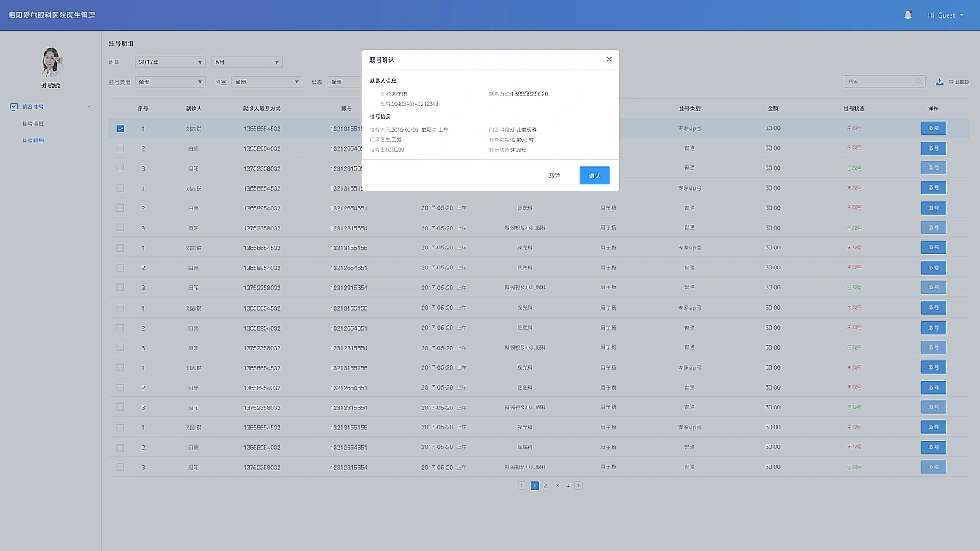Tick the checkbox of the last 周阳 row
Viewport: 980px width, 551px height.
(120, 467)
